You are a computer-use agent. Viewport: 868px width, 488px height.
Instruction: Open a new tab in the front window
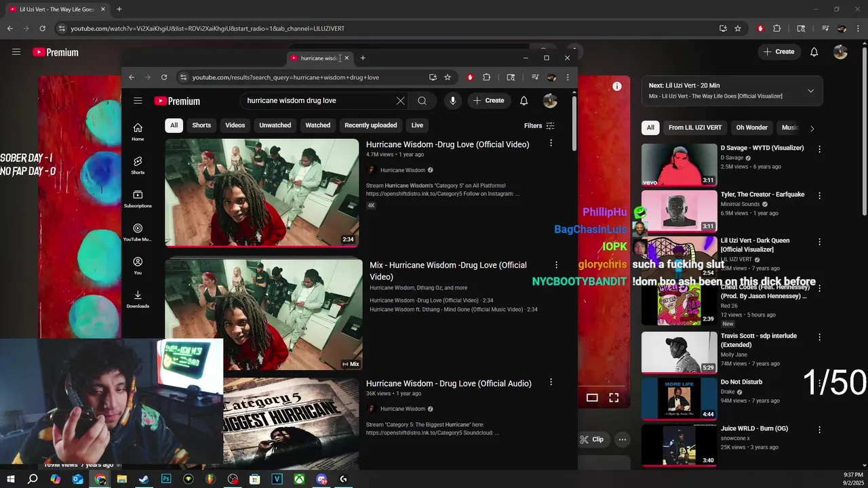363,58
